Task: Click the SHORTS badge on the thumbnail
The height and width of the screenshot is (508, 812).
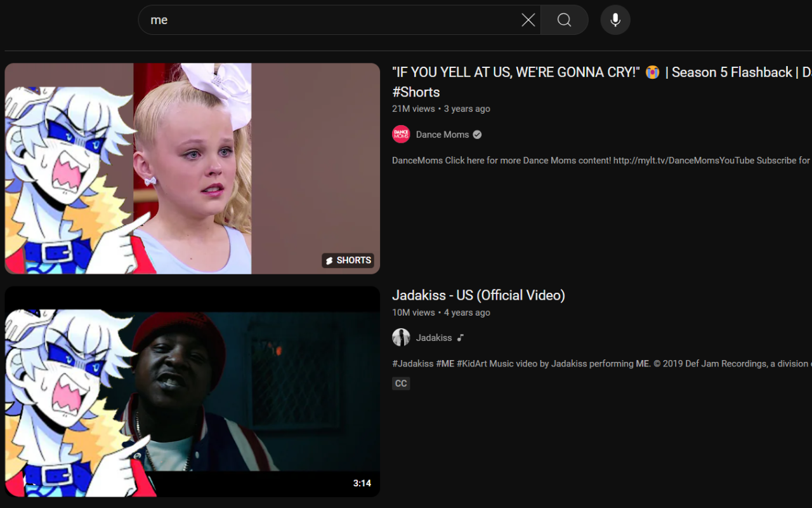Action: 348,260
